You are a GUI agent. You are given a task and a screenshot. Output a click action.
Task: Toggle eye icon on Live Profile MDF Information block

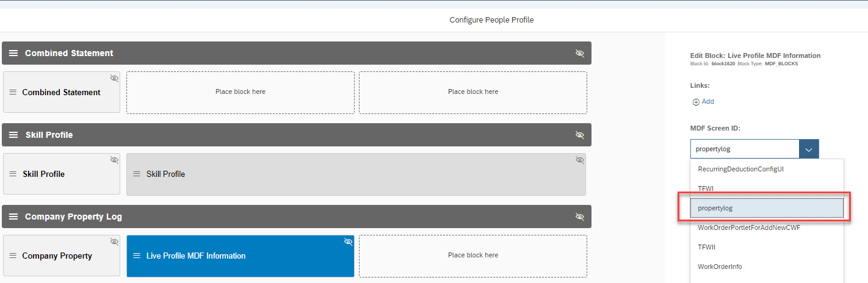click(x=349, y=242)
